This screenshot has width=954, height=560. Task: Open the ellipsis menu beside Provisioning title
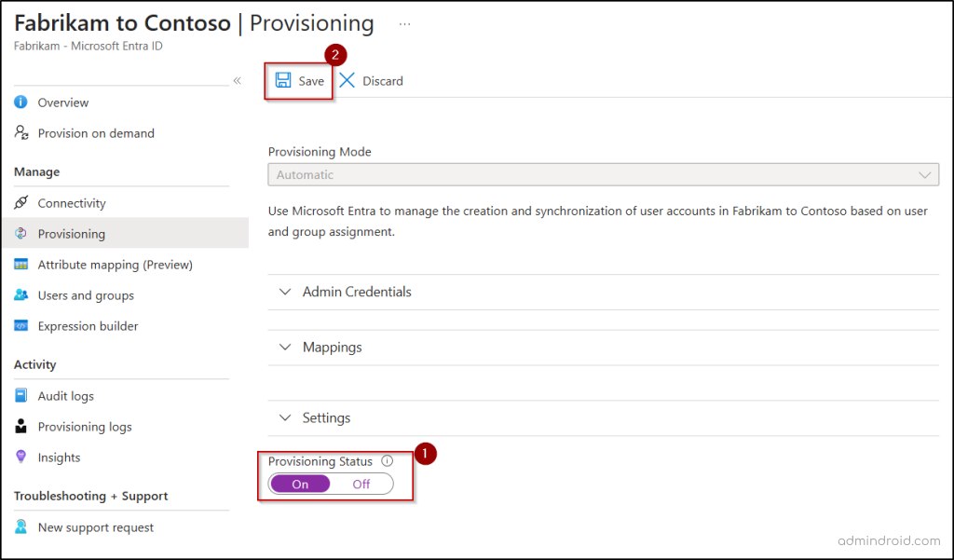coord(404,22)
